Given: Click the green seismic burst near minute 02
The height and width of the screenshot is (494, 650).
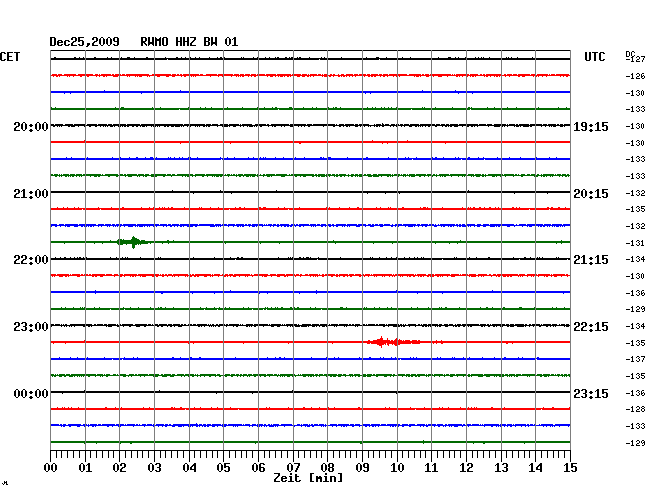Looking at the screenshot, I should click(x=133, y=242).
